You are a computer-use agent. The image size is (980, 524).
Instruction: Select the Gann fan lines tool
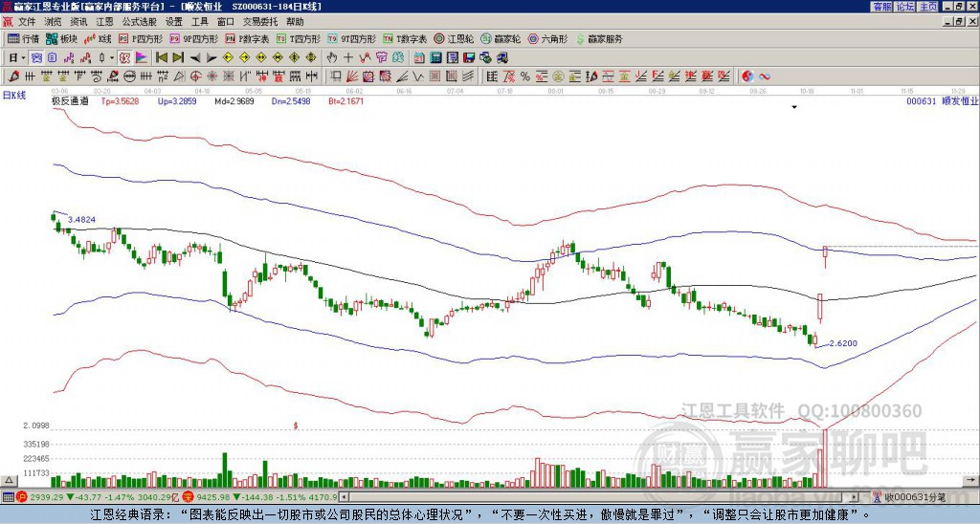pyautogui.click(x=352, y=76)
